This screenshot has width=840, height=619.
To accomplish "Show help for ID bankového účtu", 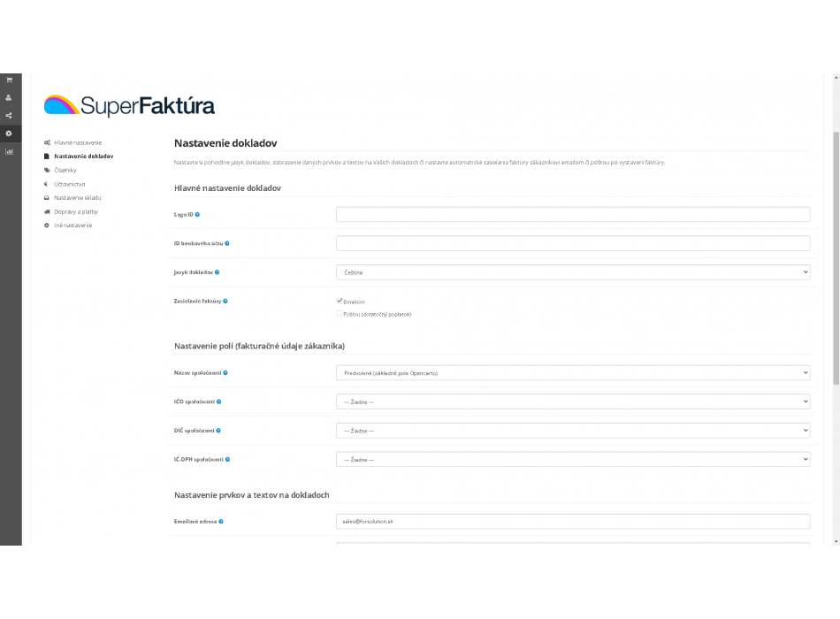I will point(227,243).
